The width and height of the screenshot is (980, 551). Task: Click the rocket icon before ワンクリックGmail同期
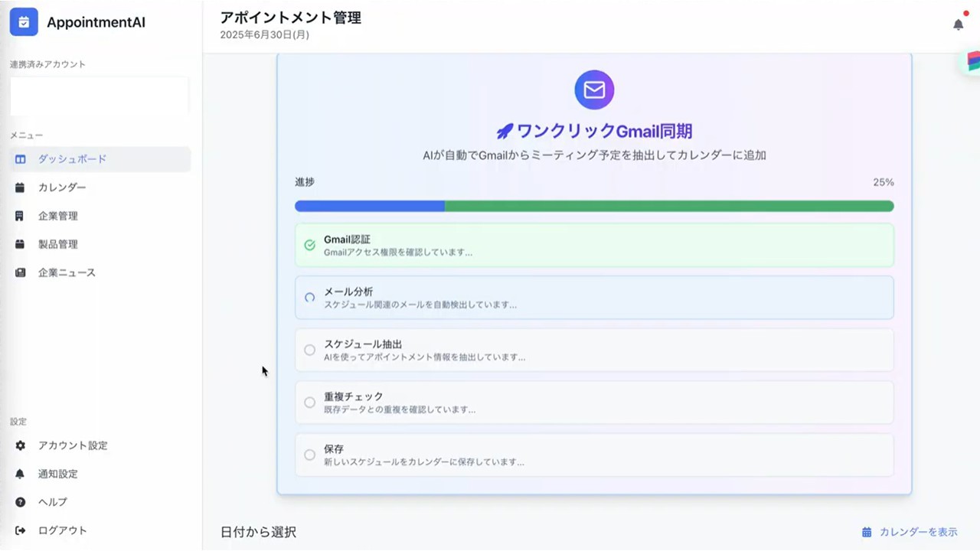[505, 131]
